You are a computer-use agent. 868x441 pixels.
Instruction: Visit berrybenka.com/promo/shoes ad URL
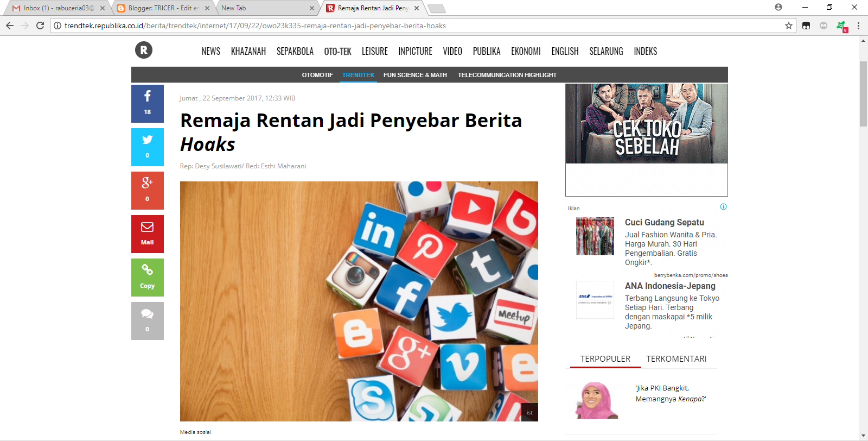tap(691, 275)
